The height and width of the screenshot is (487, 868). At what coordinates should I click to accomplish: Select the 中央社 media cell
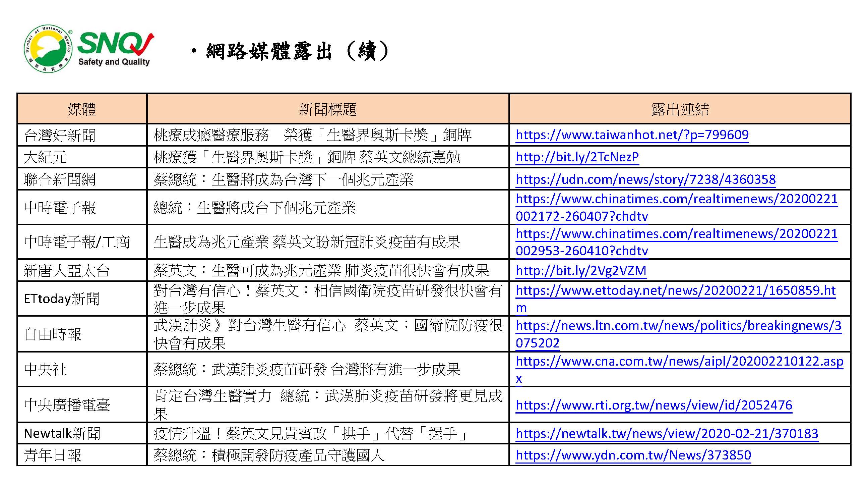(82, 369)
